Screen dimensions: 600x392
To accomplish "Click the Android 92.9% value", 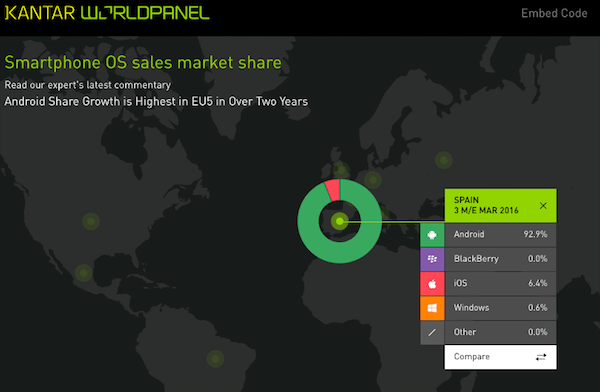I will [x=535, y=234].
